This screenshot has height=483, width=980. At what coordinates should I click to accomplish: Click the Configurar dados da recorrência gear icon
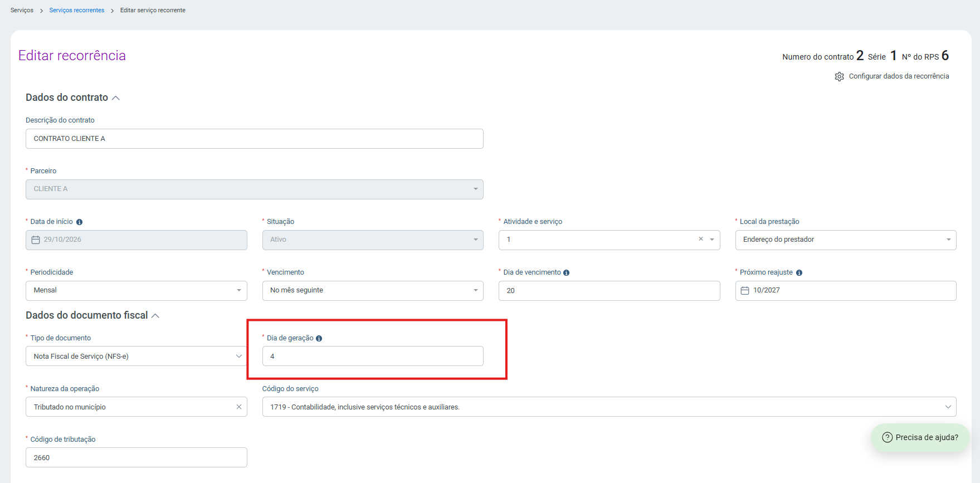[839, 76]
